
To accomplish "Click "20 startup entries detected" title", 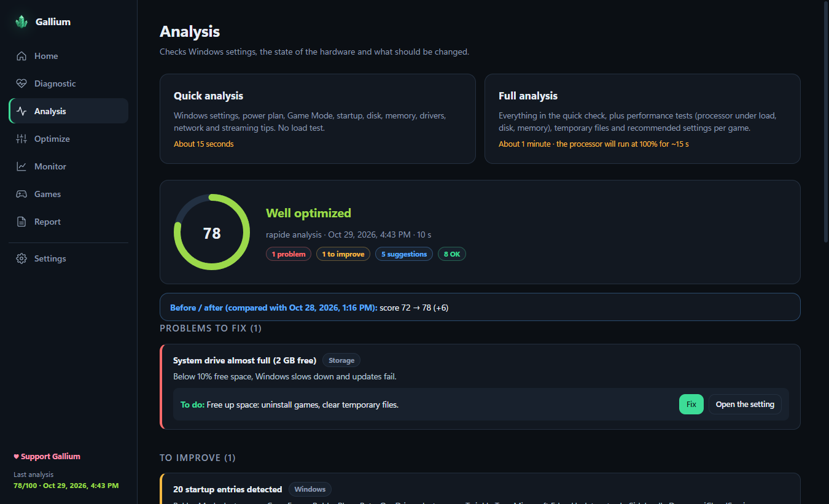I will pos(228,489).
